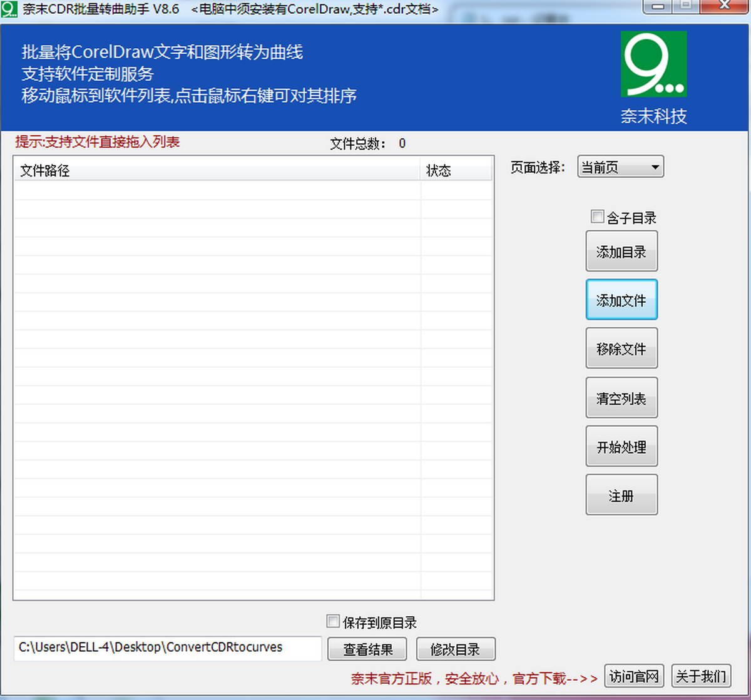This screenshot has width=751, height=700.
Task: Start processing with 开始处理
Action: click(621, 447)
